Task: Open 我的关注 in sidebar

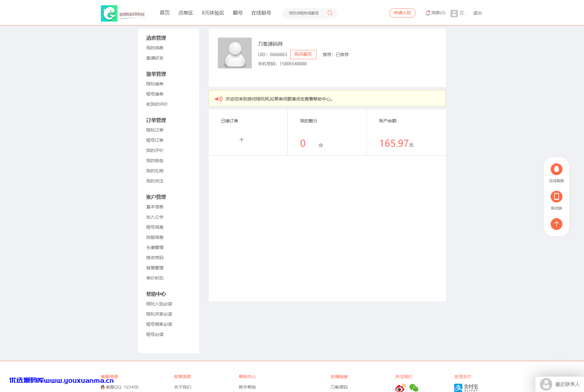Action: [155, 181]
